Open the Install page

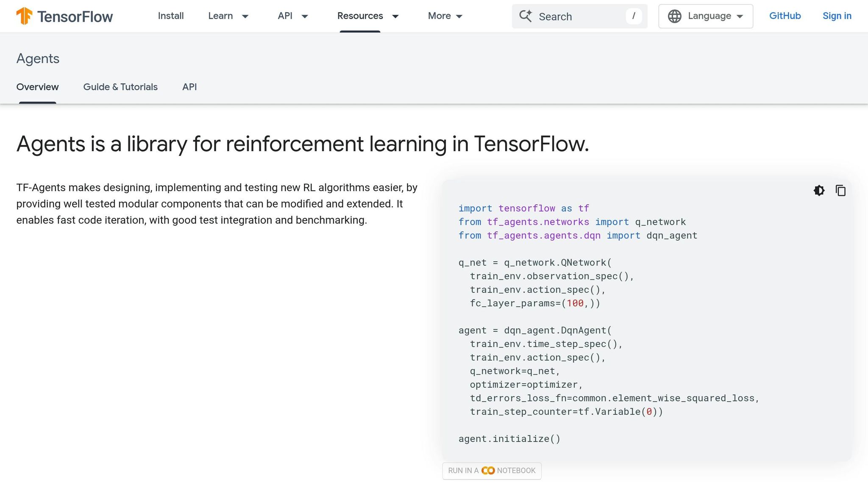171,16
